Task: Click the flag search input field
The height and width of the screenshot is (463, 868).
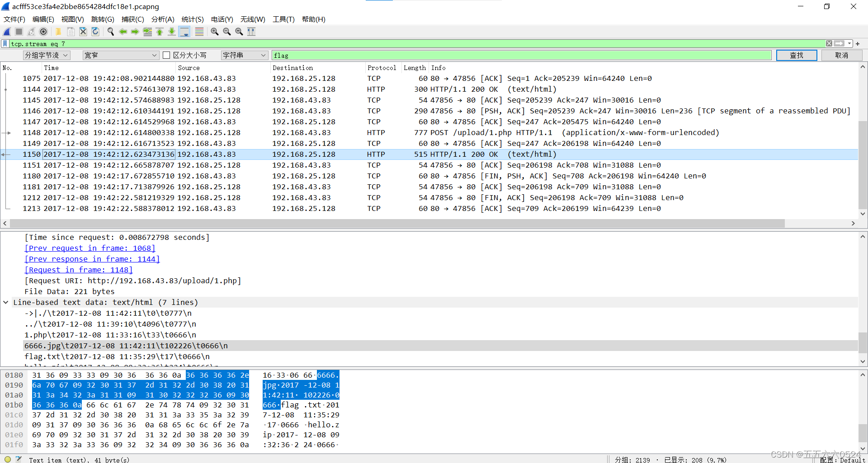Action: pos(522,55)
